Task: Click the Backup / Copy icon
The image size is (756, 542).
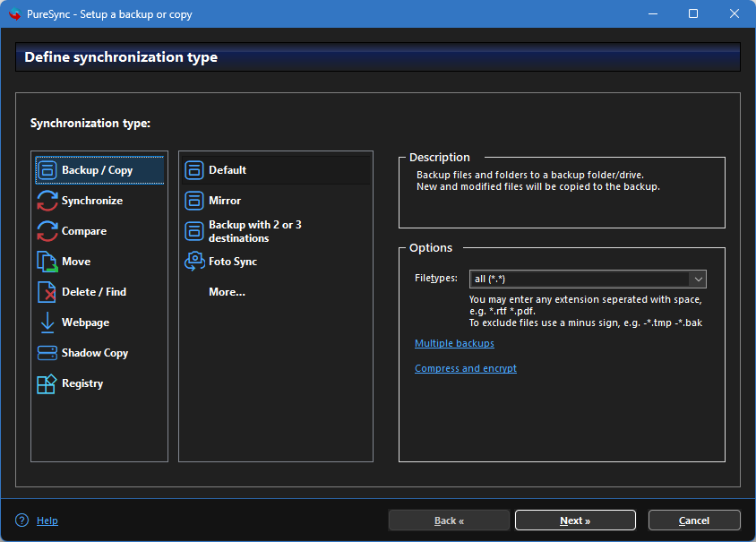Action: pyautogui.click(x=47, y=170)
